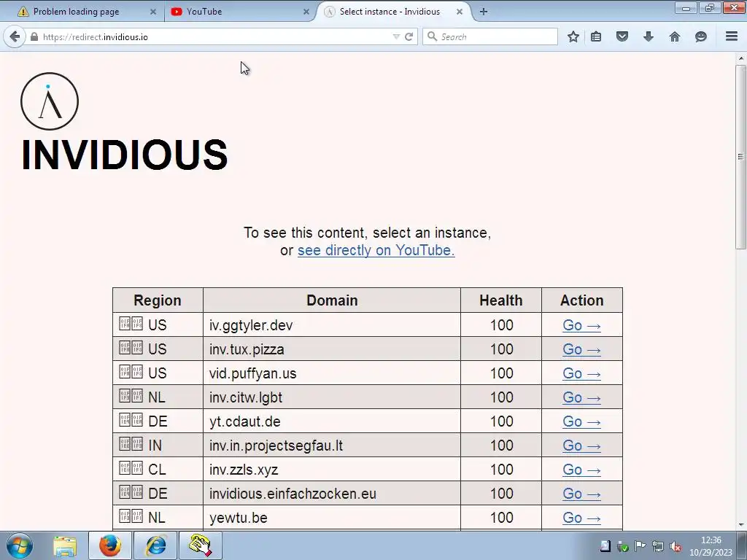Click the scrollbar up arrow
The height and width of the screenshot is (560, 747).
[740, 58]
